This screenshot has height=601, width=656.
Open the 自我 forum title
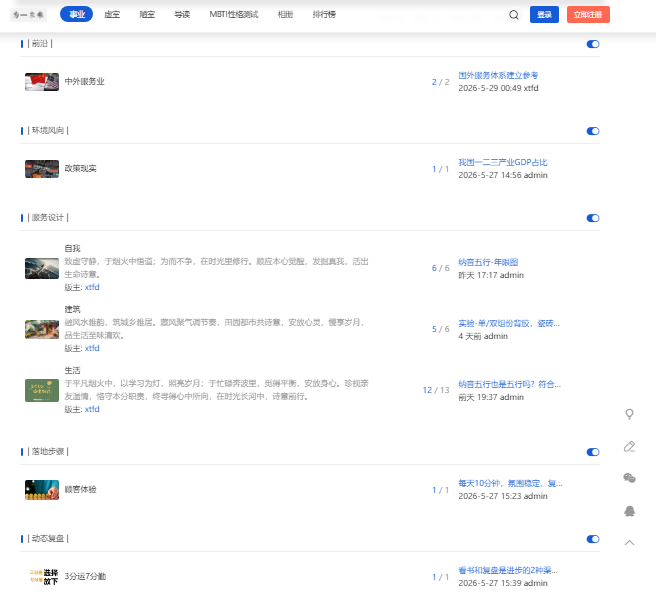pyautogui.click(x=72, y=248)
